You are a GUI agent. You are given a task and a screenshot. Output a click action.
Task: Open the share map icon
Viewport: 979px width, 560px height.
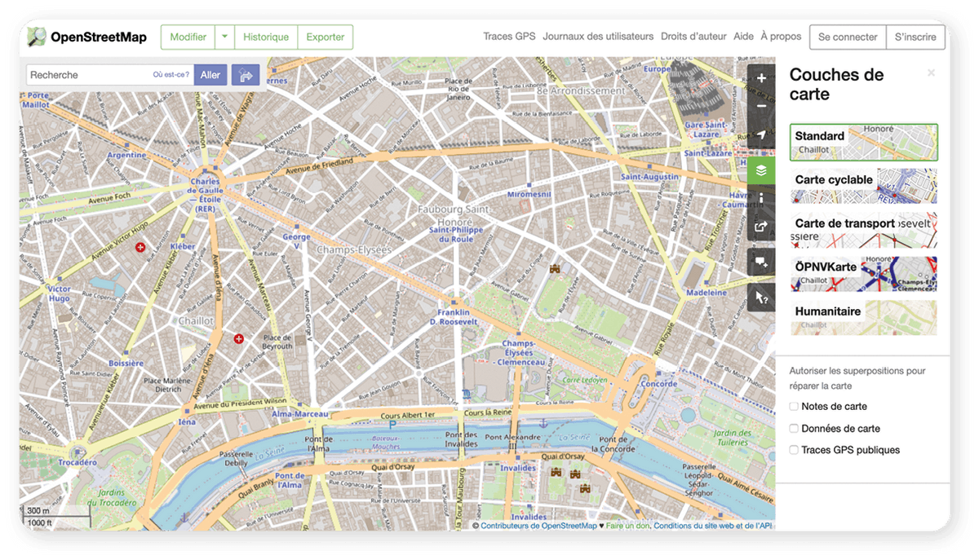[x=761, y=227]
